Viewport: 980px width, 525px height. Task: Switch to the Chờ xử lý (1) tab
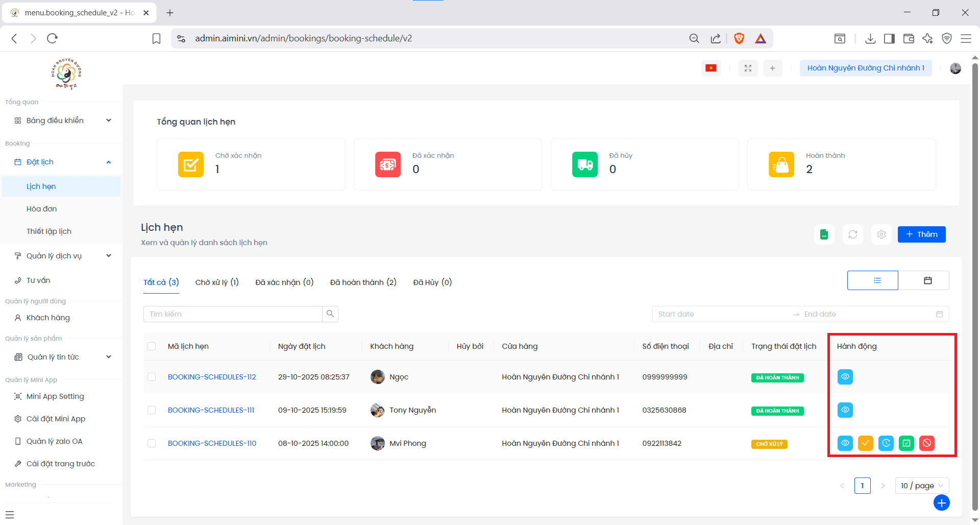tap(217, 282)
